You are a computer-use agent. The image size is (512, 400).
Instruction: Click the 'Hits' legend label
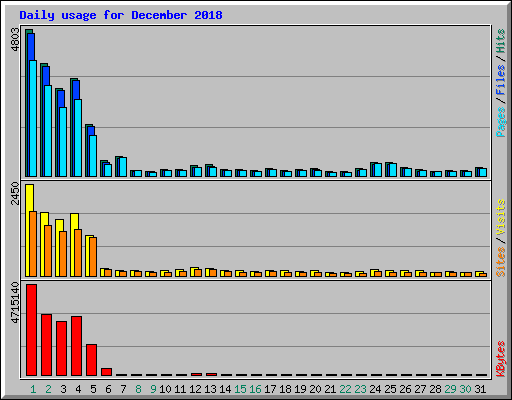(x=500, y=41)
